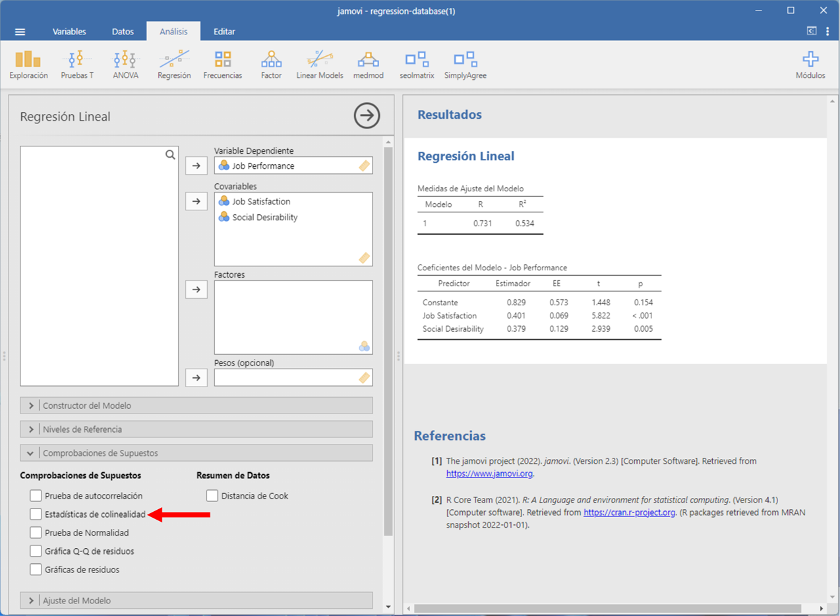
Task: Enable Estadísticas de colinealidad checkbox
Action: pyautogui.click(x=36, y=514)
